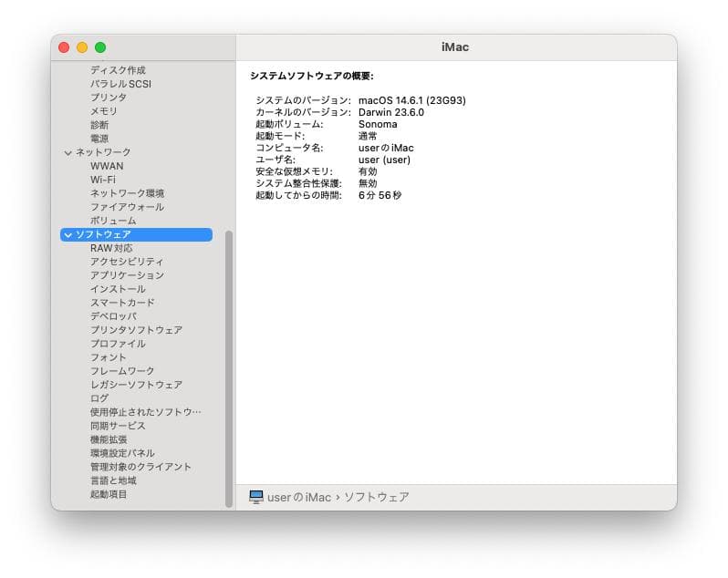The width and height of the screenshot is (728, 578).
Task: Open 管理対象のクライアント entry
Action: click(x=140, y=467)
